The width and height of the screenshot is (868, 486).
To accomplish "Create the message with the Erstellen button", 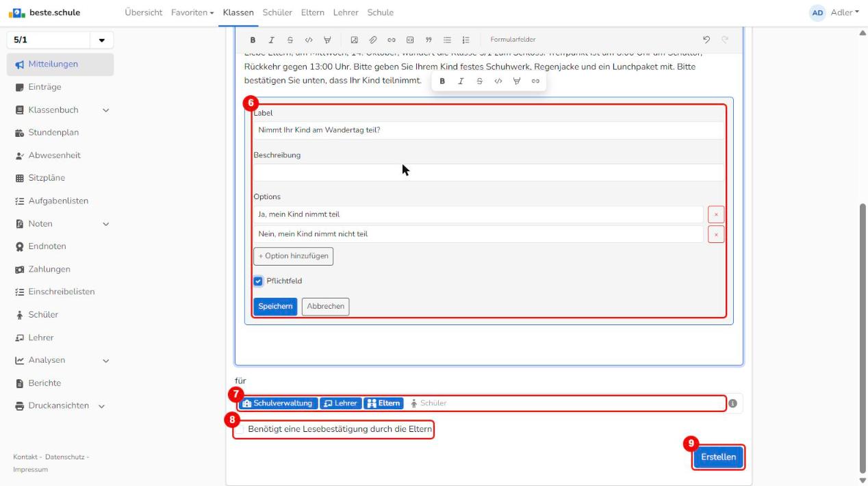I will (x=718, y=457).
